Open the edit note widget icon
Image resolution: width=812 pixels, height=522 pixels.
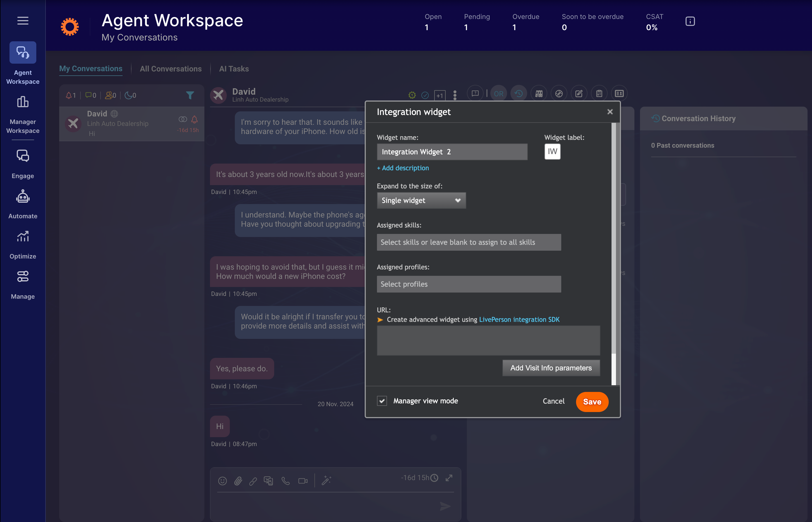tap(579, 94)
